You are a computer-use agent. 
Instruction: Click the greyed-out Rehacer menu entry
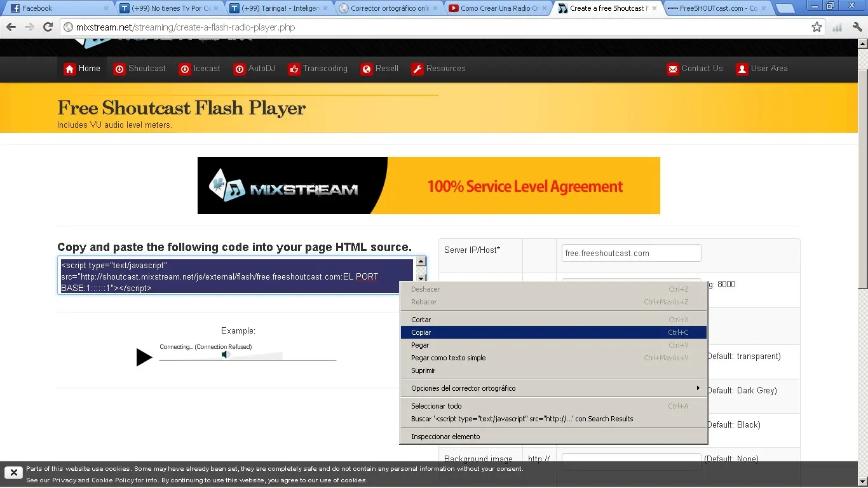[553, 302]
